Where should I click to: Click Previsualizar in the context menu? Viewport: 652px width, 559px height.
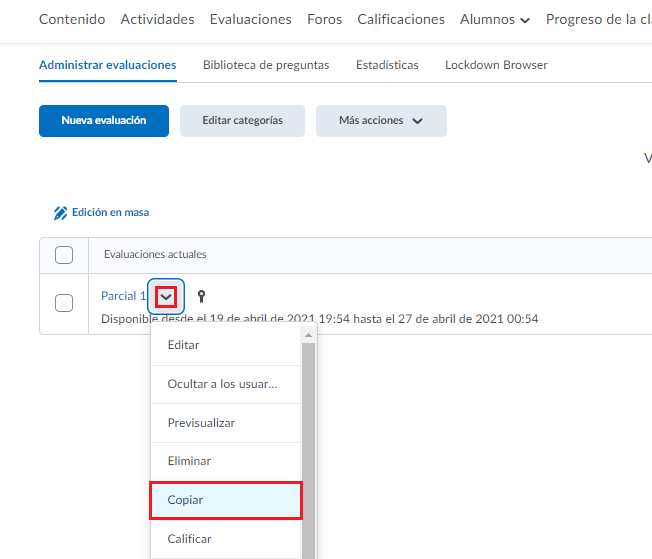(225, 423)
